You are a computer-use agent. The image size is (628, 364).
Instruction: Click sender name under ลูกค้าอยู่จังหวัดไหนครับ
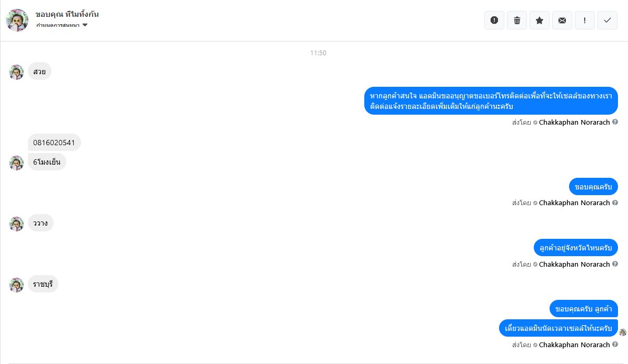coord(574,264)
